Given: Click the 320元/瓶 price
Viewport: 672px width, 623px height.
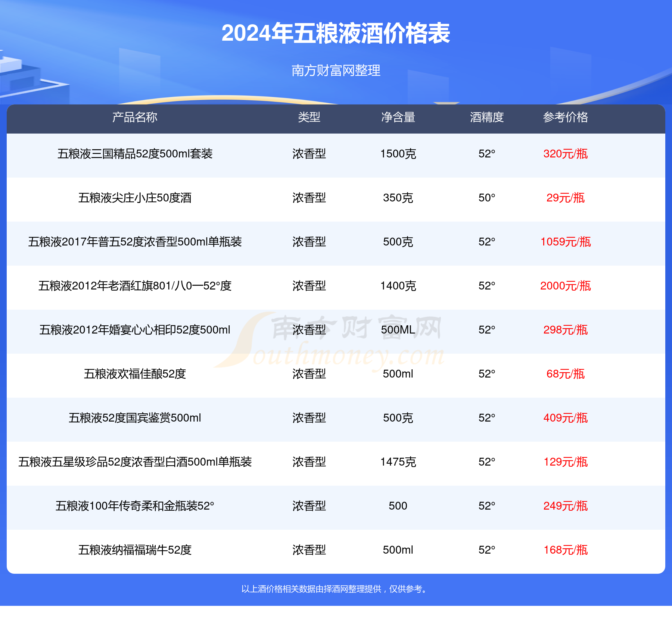Looking at the screenshot, I should 566,154.
